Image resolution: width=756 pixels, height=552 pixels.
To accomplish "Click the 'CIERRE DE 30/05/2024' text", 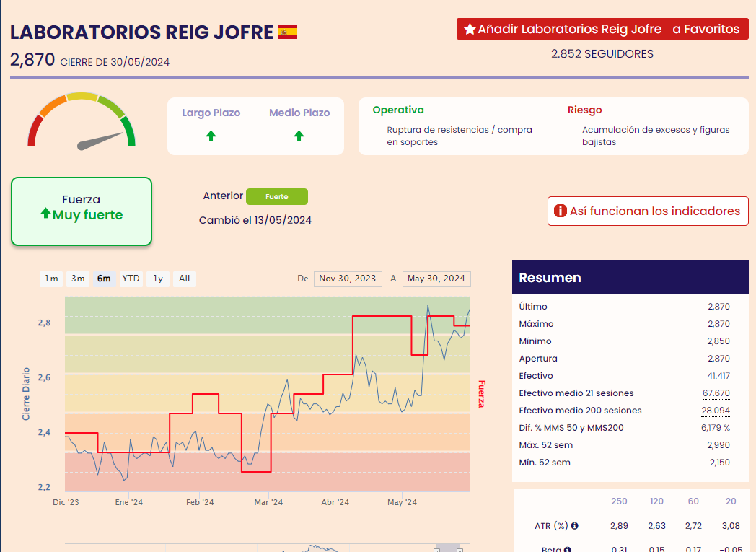I will [x=115, y=62].
